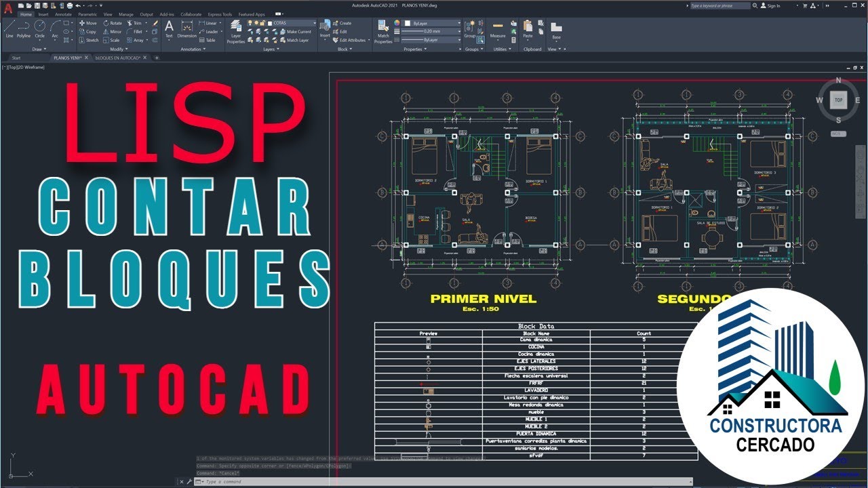Open the 0.20 mm lineweight dropdown
868x488 pixels.
point(458,31)
